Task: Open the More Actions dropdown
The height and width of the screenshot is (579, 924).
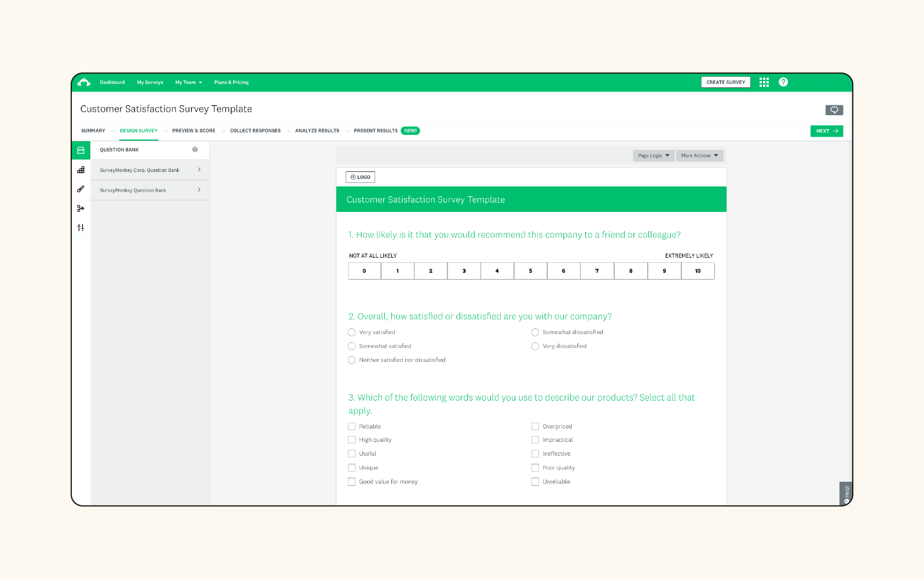Action: 699,156
